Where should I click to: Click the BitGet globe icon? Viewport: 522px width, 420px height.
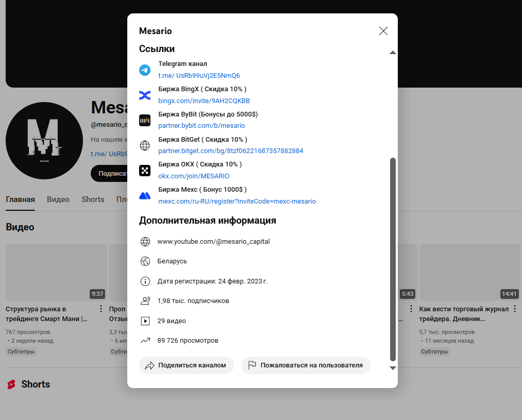[145, 146]
